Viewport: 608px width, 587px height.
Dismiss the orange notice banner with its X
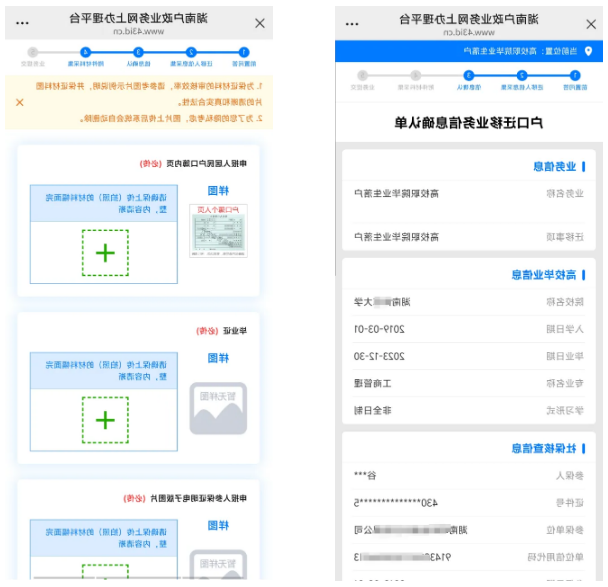pyautogui.click(x=19, y=102)
